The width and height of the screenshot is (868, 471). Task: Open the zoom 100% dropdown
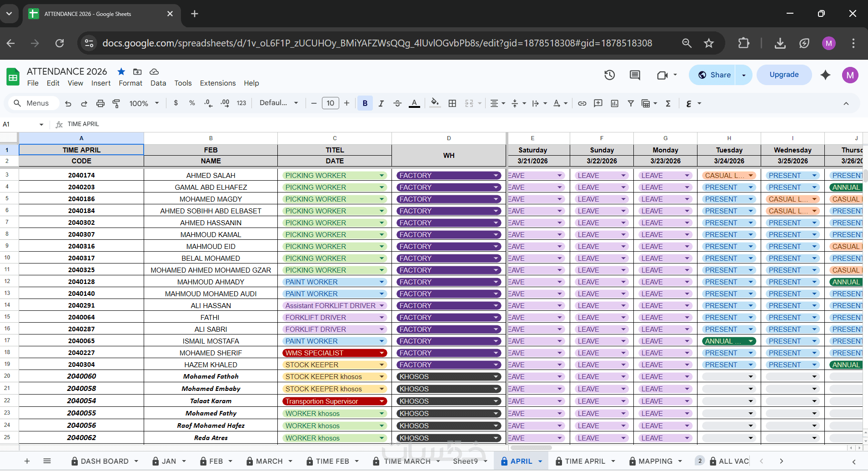144,103
